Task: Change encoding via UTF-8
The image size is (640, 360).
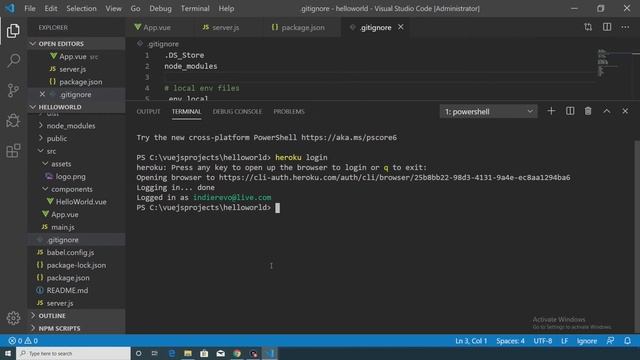Action: coord(543,341)
